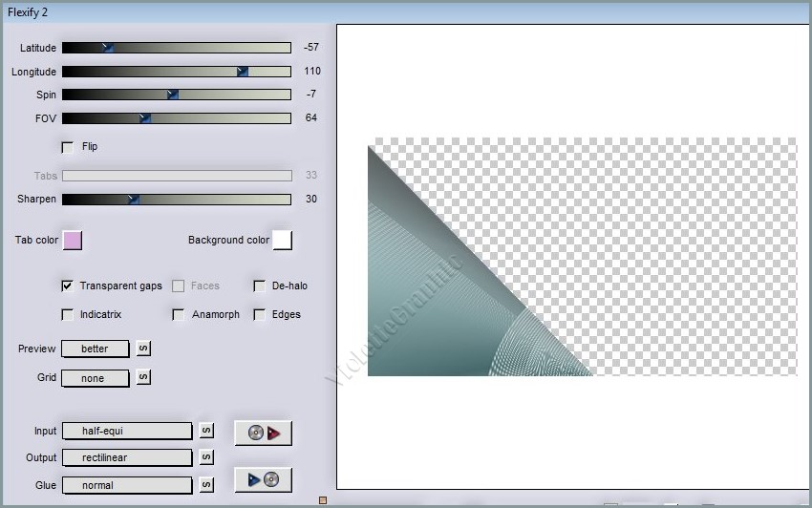Click the S button beside Output dropdown
The height and width of the screenshot is (508, 812).
click(x=205, y=457)
